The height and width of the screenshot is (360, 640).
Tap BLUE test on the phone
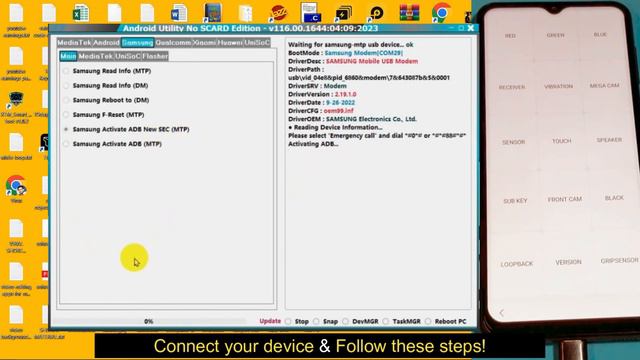pos(600,35)
